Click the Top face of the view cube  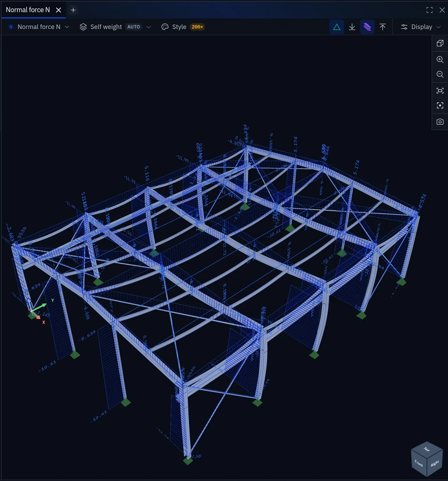(427, 449)
